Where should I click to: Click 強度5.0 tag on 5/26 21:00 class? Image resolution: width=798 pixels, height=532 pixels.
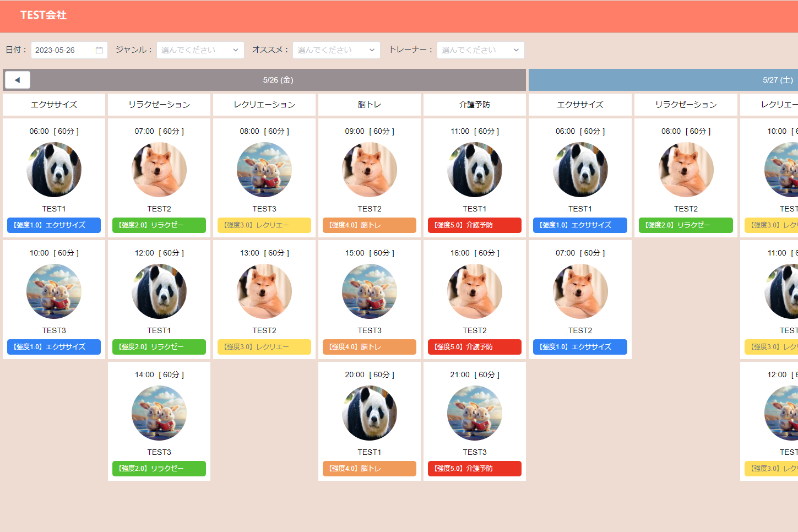(475, 469)
